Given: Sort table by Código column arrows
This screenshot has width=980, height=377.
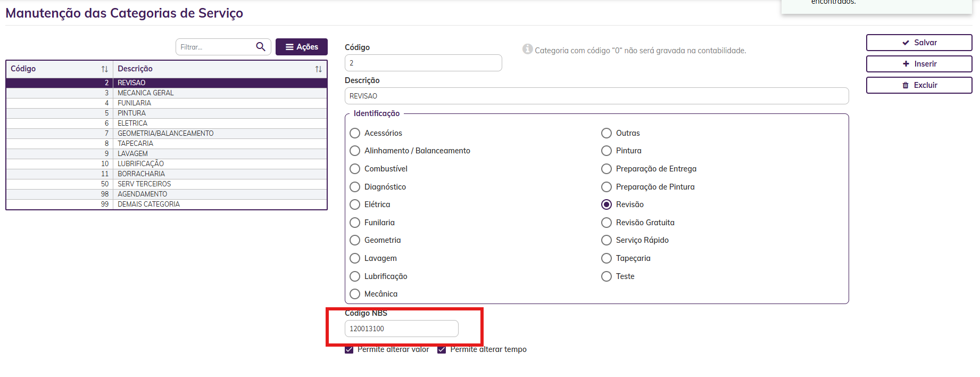Looking at the screenshot, I should click(x=105, y=69).
